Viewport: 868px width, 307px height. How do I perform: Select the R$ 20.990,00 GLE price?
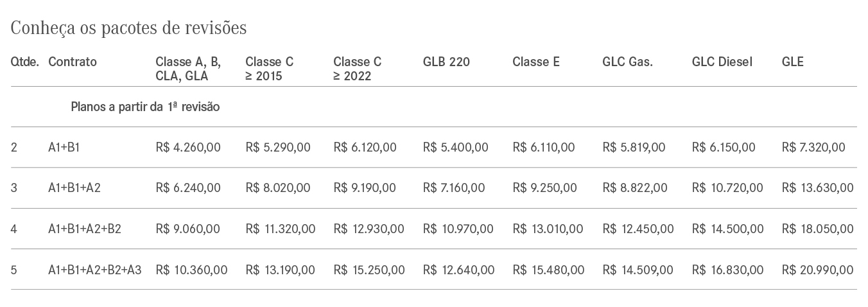click(818, 270)
